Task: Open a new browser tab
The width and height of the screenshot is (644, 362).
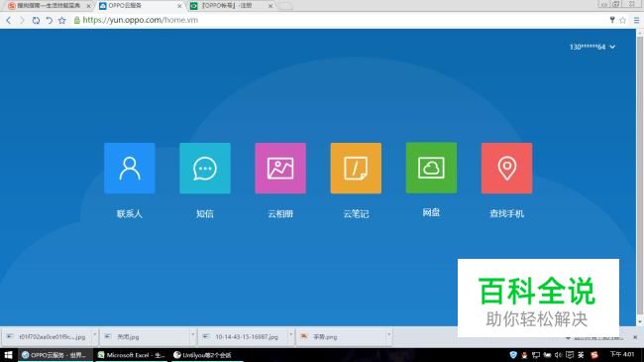Action: pyautogui.click(x=286, y=6)
